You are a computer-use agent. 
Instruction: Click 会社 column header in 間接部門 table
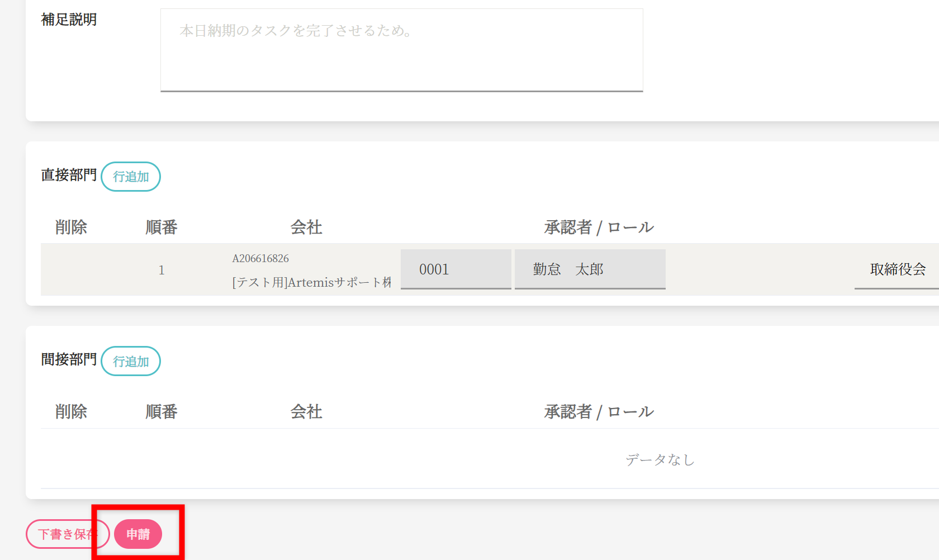306,412
